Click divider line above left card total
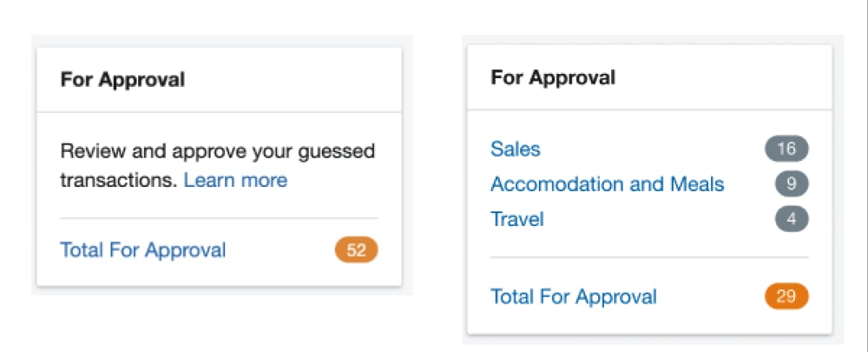 point(219,218)
